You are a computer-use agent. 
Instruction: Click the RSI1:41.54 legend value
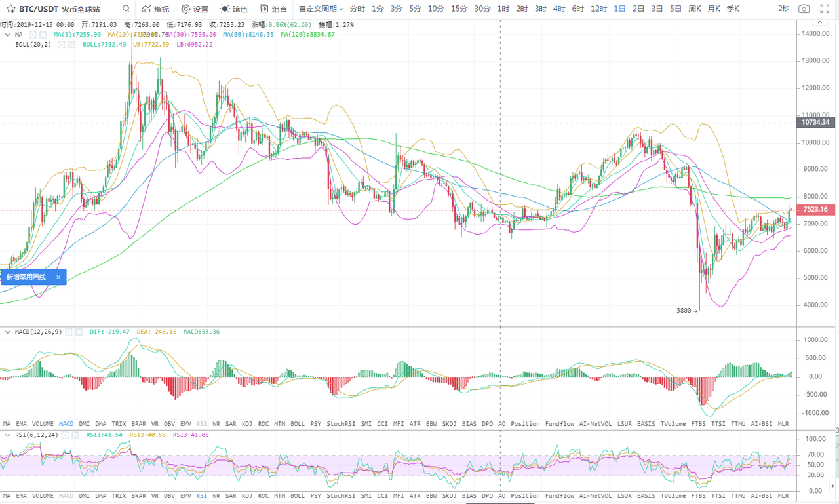[x=106, y=435]
